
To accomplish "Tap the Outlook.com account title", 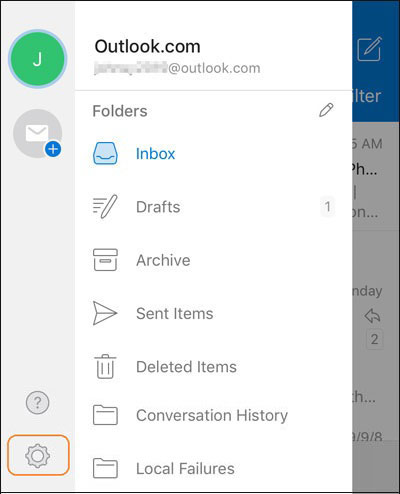I will [148, 46].
